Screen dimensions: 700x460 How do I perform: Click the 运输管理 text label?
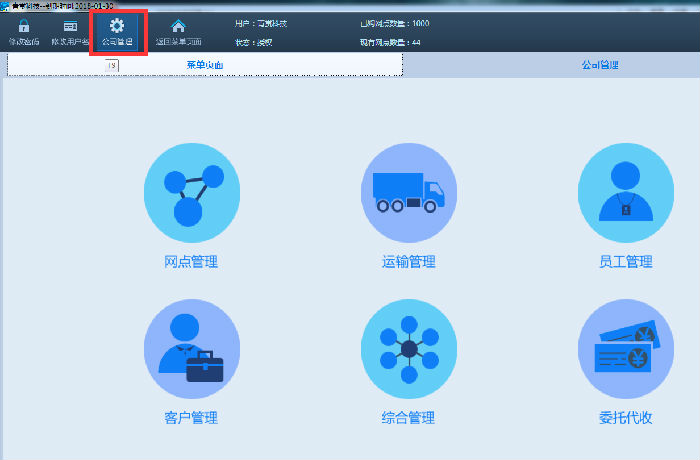408,262
